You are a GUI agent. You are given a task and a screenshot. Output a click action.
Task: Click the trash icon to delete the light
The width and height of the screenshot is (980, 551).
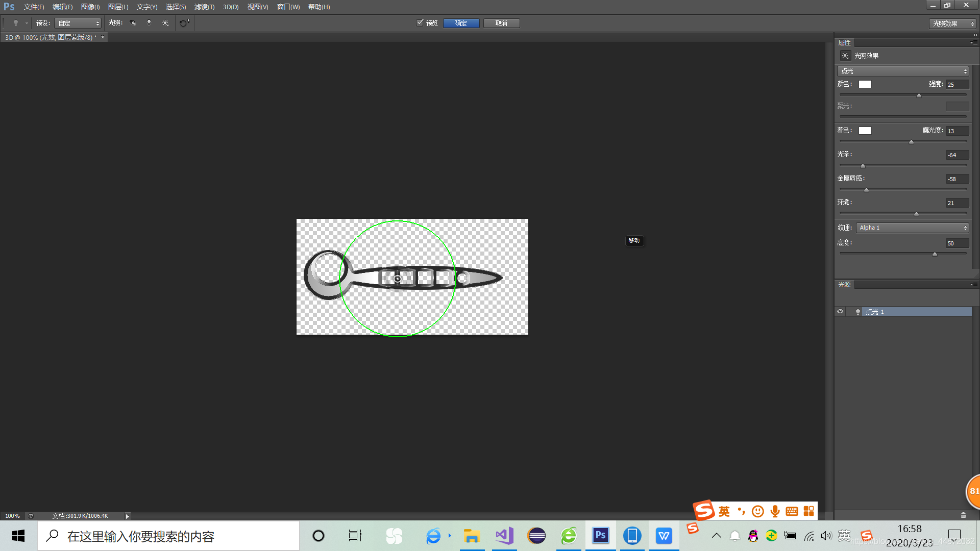pos(963,515)
